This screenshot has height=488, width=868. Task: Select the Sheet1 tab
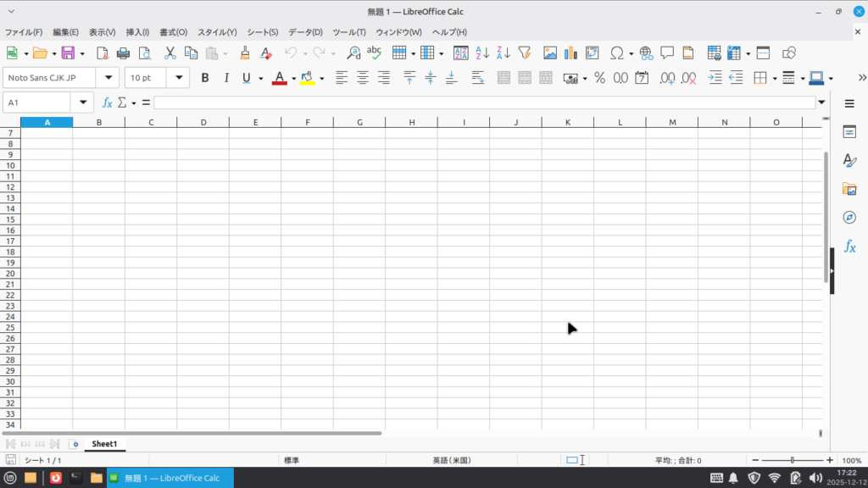coord(103,444)
